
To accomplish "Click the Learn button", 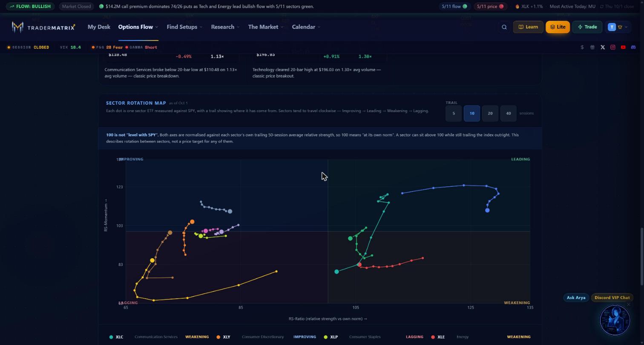I will pyautogui.click(x=528, y=27).
